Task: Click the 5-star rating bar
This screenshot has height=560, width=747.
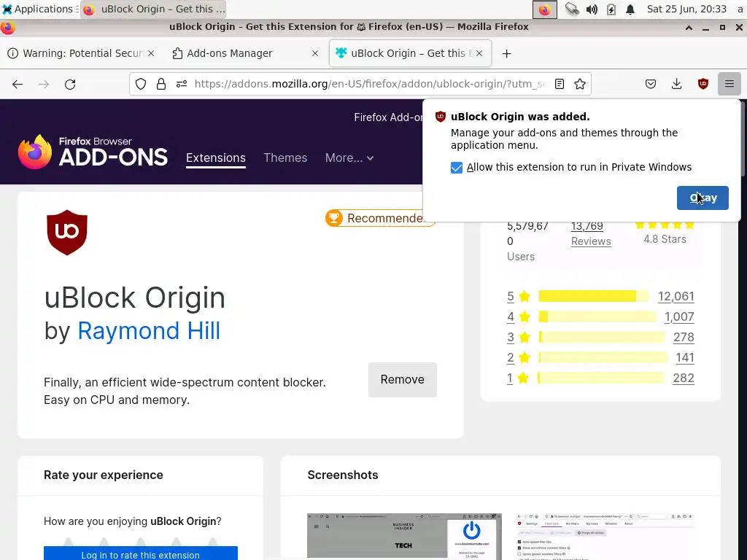Action: 594,296
